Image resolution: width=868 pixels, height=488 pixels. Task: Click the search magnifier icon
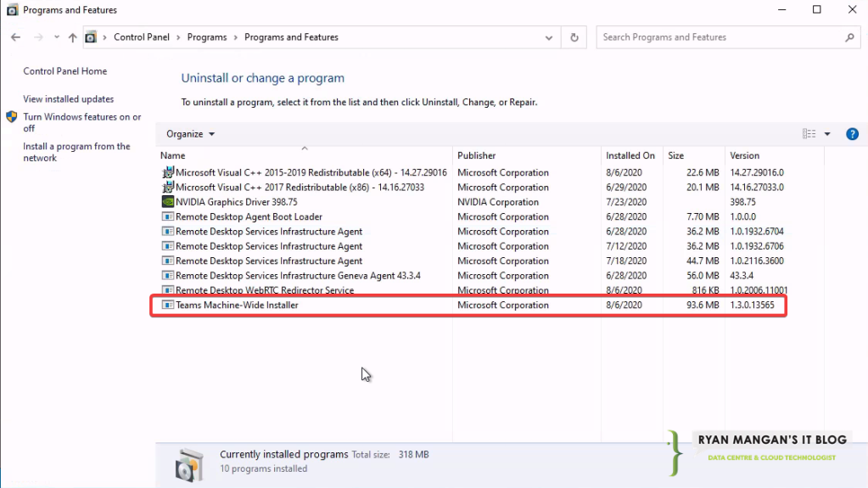point(849,37)
